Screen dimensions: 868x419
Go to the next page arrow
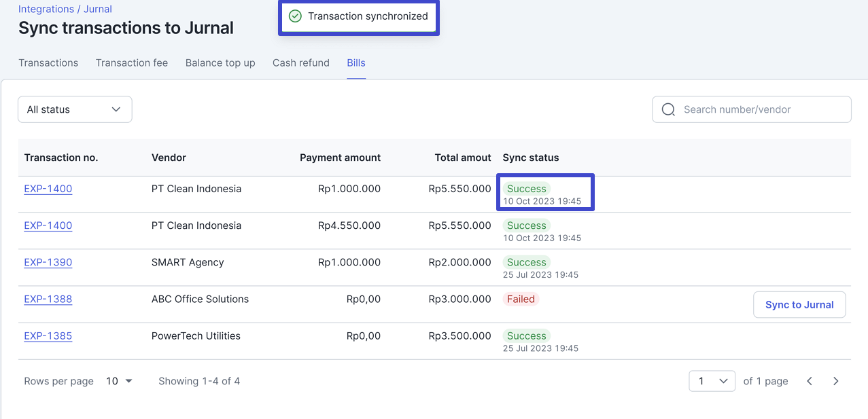click(x=836, y=381)
